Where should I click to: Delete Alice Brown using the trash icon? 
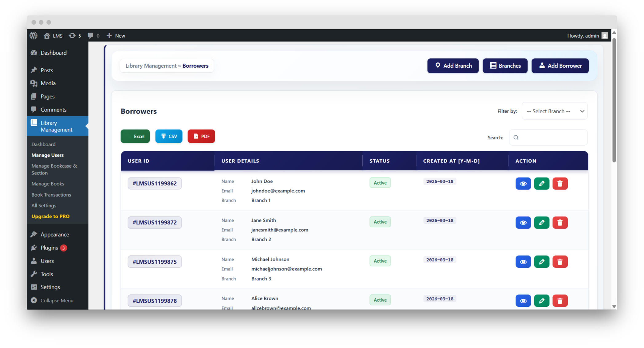pos(560,301)
